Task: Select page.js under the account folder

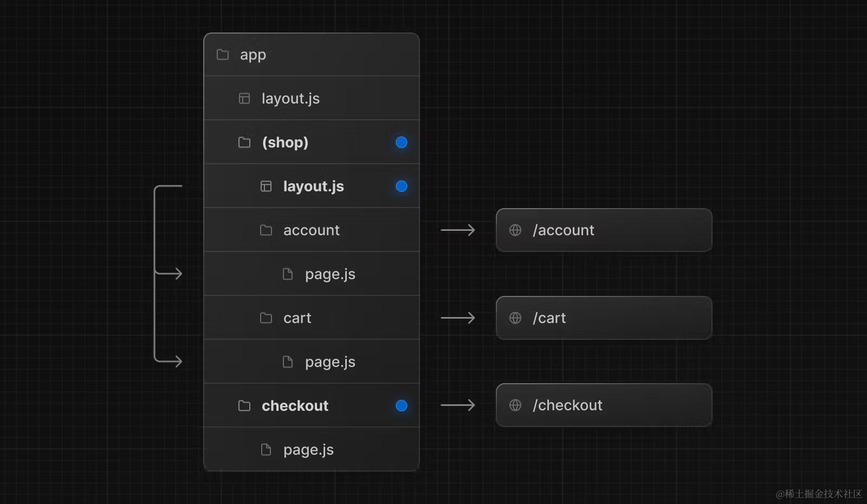Action: tap(329, 274)
